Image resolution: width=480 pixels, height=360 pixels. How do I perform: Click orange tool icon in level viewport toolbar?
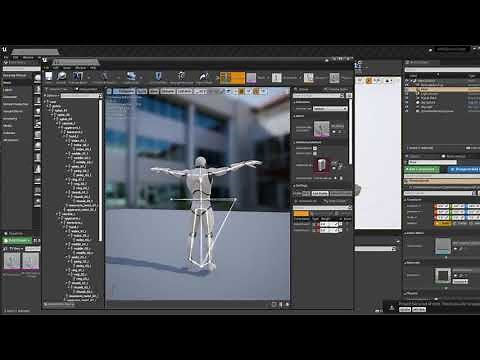tap(369, 81)
